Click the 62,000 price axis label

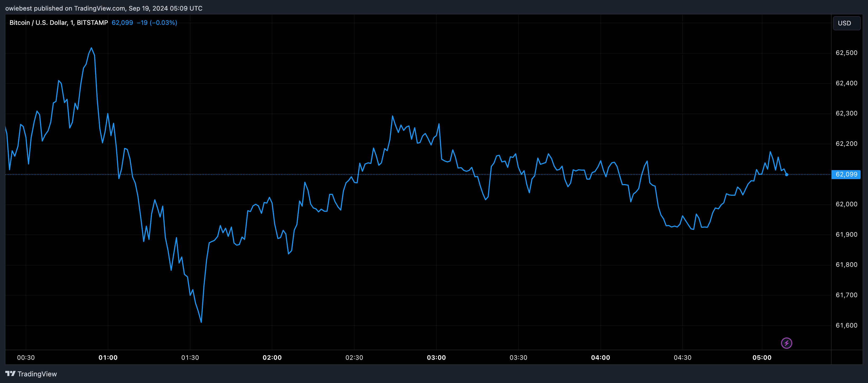pyautogui.click(x=846, y=204)
